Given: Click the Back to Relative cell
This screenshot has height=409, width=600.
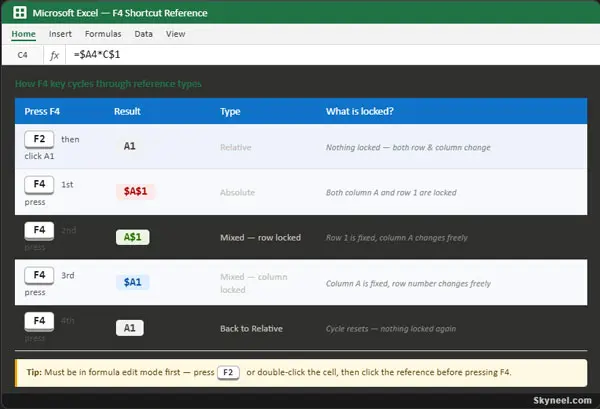Looking at the screenshot, I should pos(251,329).
